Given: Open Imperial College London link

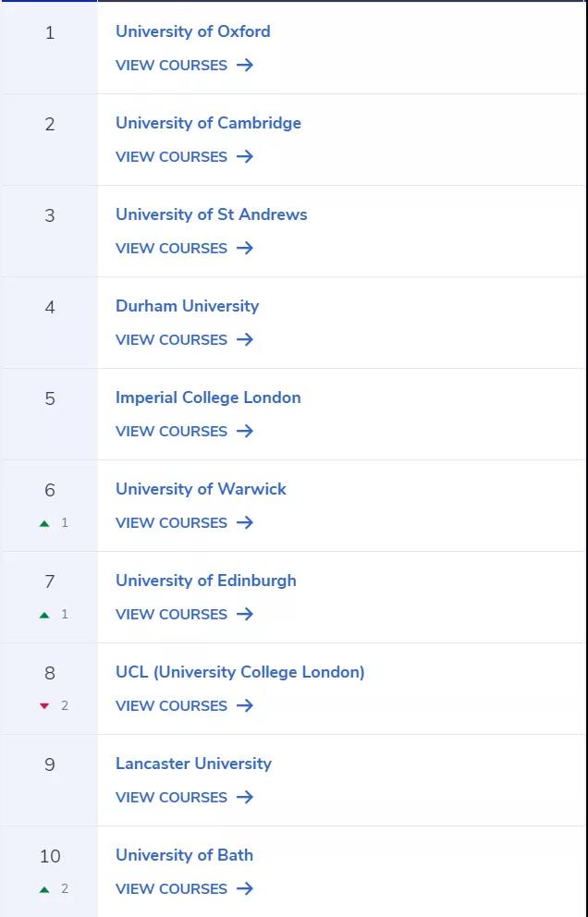Looking at the screenshot, I should tap(208, 397).
